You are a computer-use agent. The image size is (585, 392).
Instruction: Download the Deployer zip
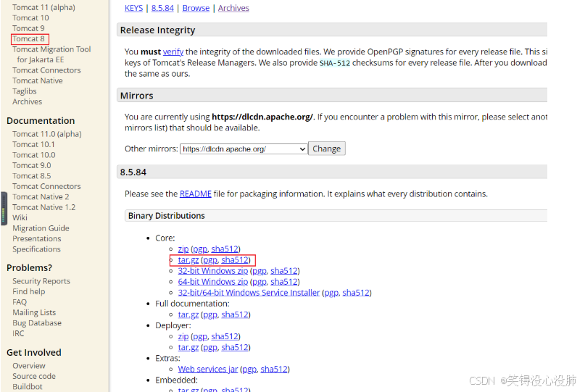[183, 336]
